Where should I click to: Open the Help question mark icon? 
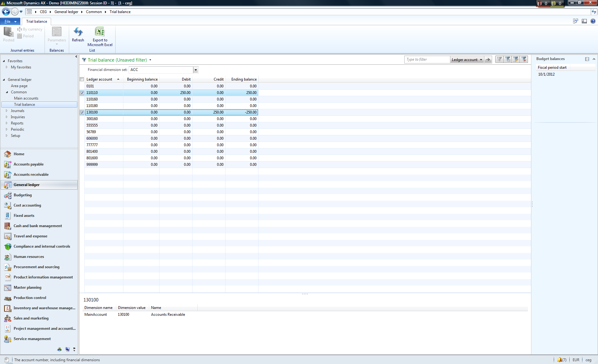pyautogui.click(x=593, y=21)
